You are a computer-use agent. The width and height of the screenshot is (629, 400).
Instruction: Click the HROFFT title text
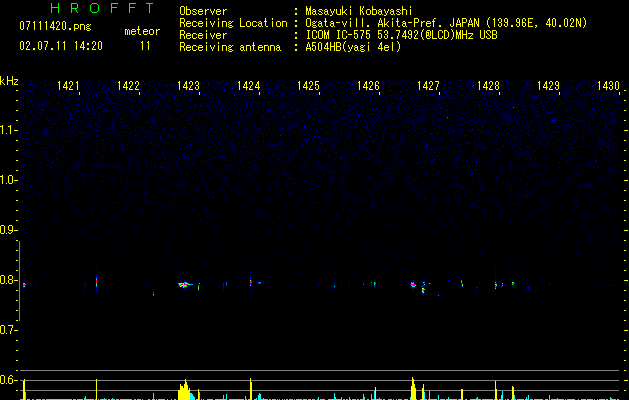coord(103,8)
